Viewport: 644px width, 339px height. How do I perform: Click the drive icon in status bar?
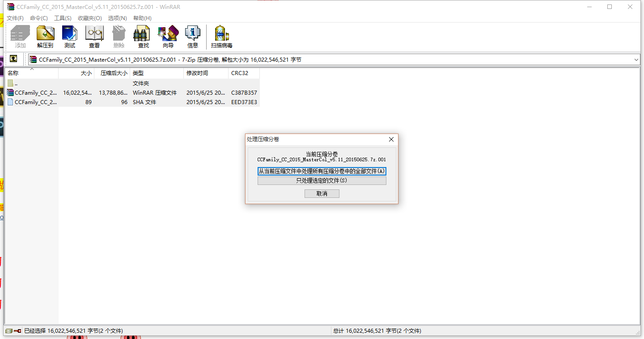(x=9, y=331)
